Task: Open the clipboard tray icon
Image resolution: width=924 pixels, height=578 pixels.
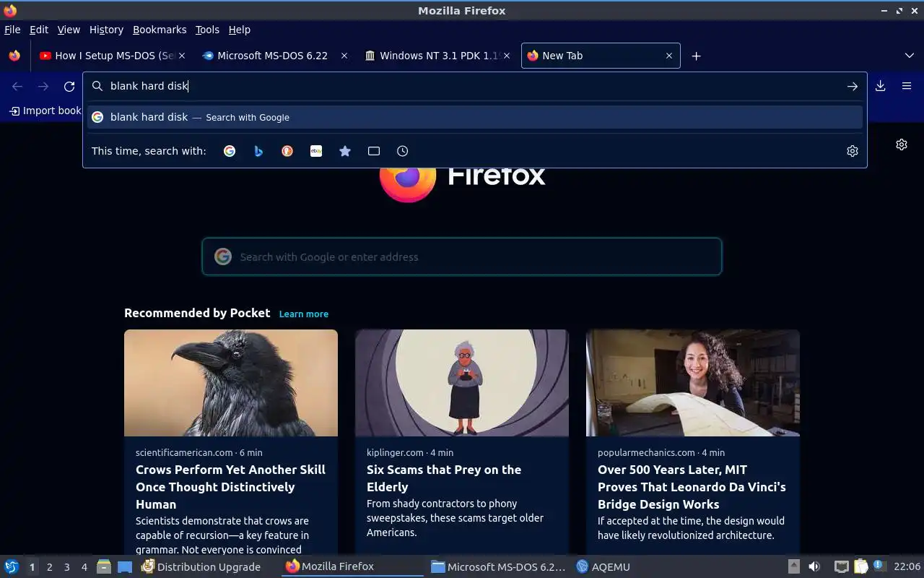Action: click(860, 567)
